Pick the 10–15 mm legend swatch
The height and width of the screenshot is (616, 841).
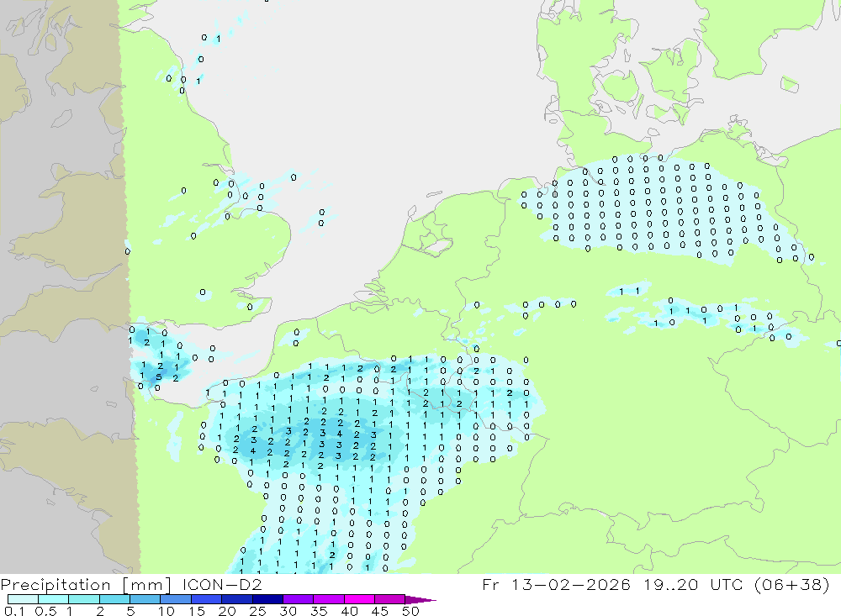click(x=176, y=599)
